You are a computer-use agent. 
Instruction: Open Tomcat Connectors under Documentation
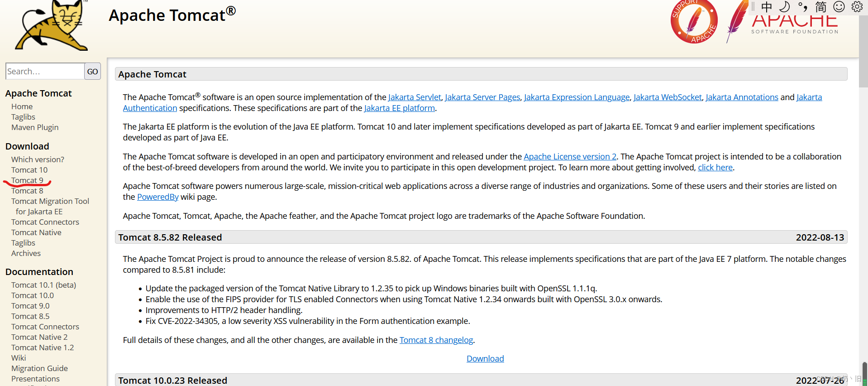click(45, 327)
